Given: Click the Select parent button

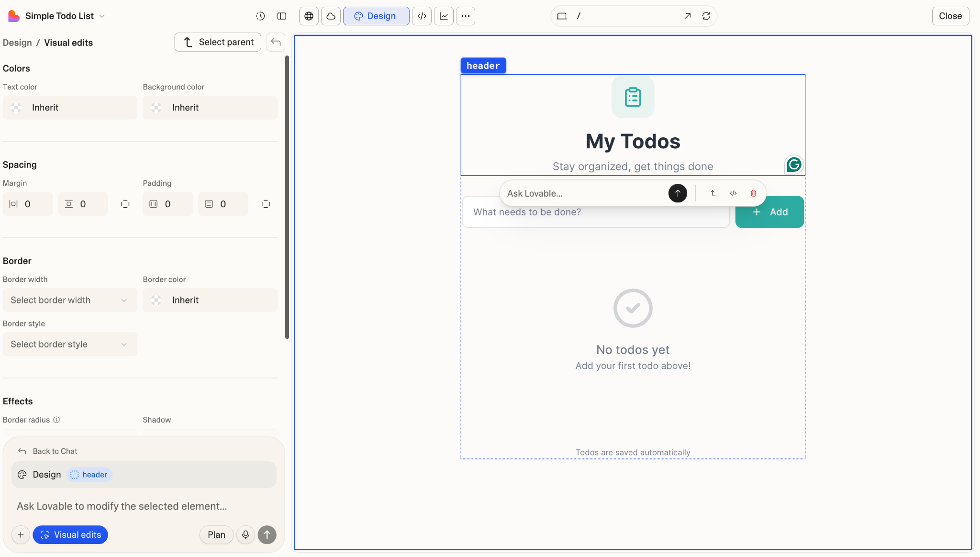Looking at the screenshot, I should coord(218,42).
